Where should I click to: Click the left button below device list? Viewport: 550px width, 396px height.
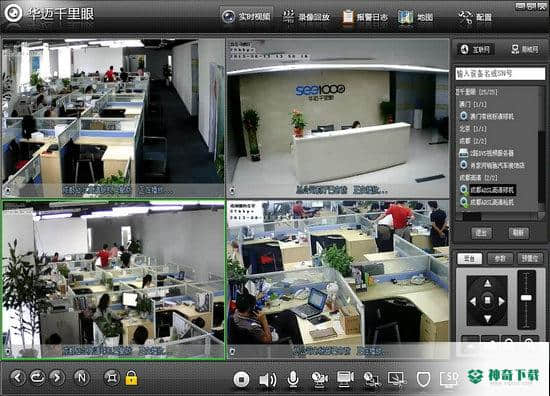pyautogui.click(x=481, y=233)
